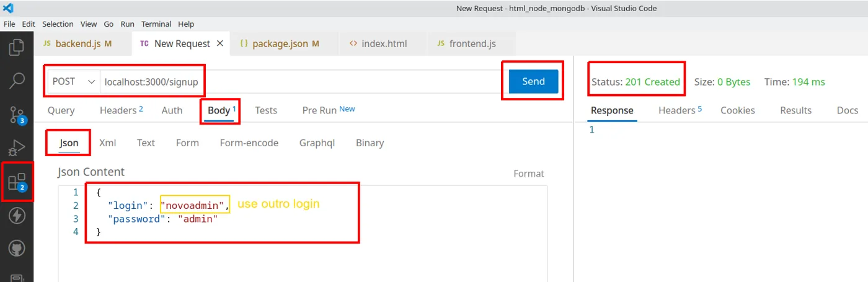Open the View menu
Screen dimensions: 868x282
[x=89, y=24]
